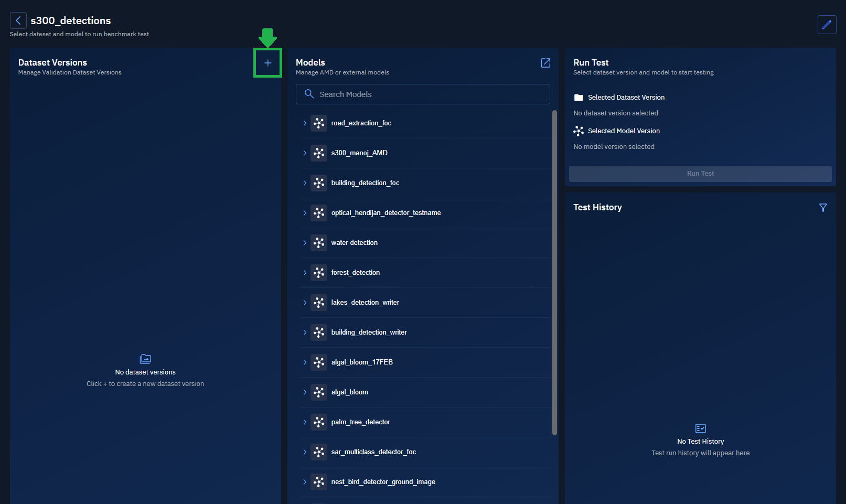Expand the sar_multiclass_detector_foc model
The image size is (846, 504).
pos(305,452)
